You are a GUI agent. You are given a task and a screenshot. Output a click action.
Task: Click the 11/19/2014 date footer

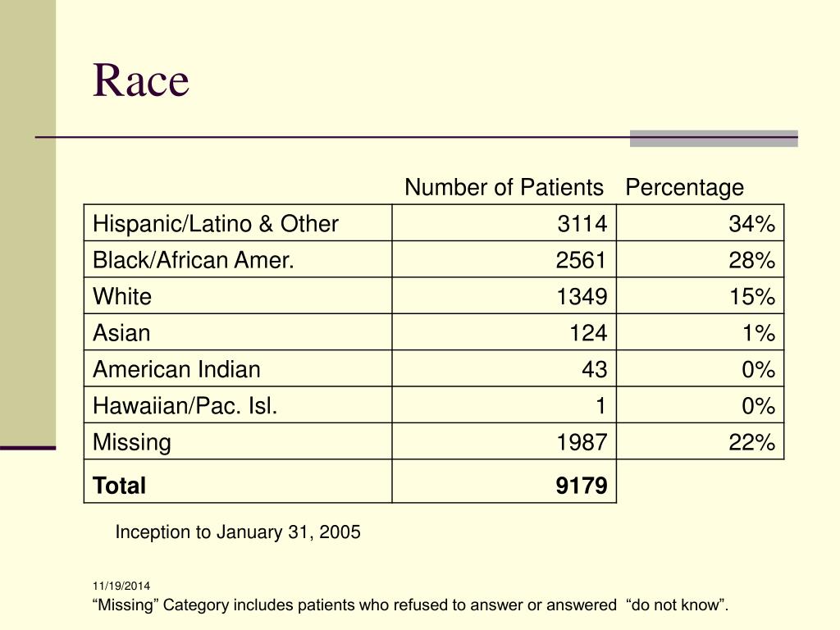pos(121,586)
